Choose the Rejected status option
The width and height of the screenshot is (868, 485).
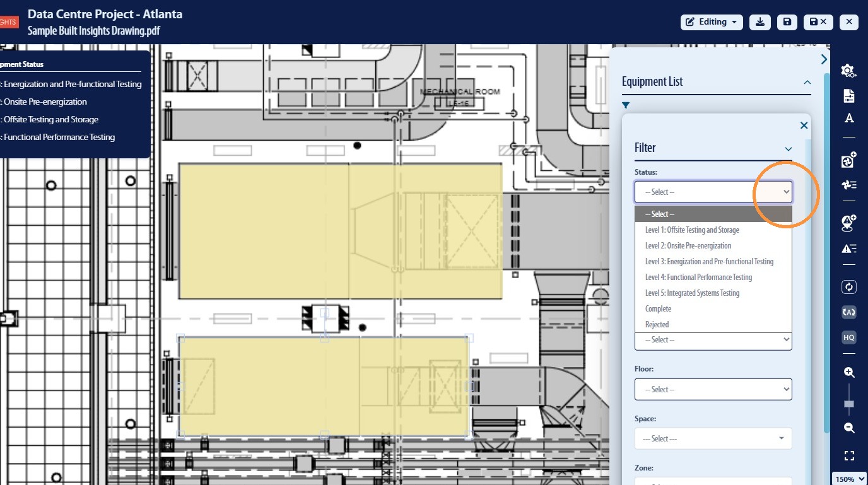[657, 324]
